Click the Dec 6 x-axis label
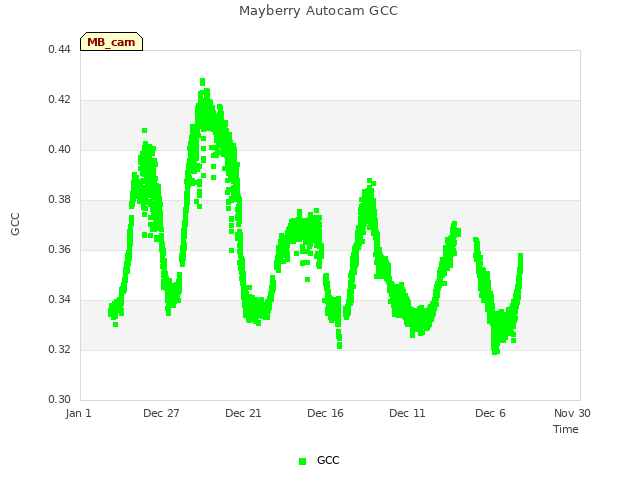The width and height of the screenshot is (640, 480). [x=490, y=413]
